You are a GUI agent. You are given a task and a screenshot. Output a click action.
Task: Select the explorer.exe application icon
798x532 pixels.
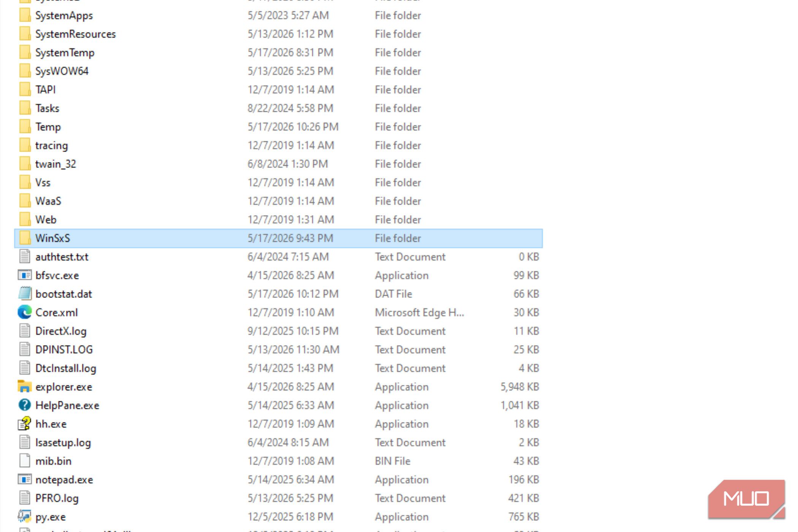(x=25, y=386)
